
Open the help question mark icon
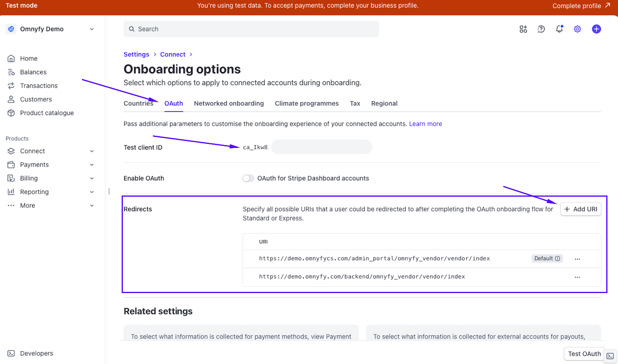541,29
